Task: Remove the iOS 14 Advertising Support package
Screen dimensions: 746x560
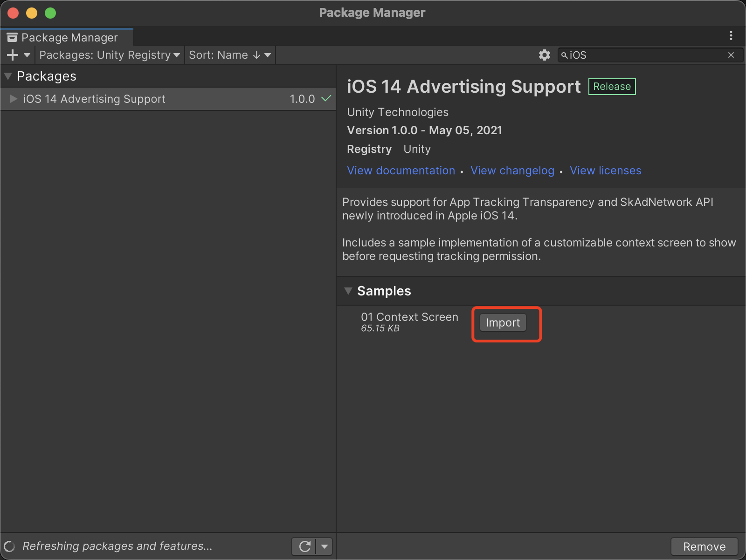Action: coord(704,546)
